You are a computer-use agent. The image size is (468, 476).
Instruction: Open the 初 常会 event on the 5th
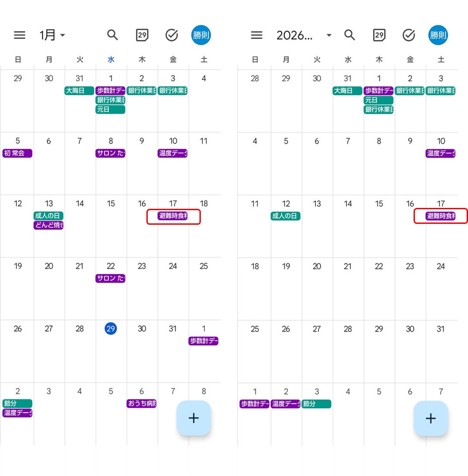[x=17, y=153]
